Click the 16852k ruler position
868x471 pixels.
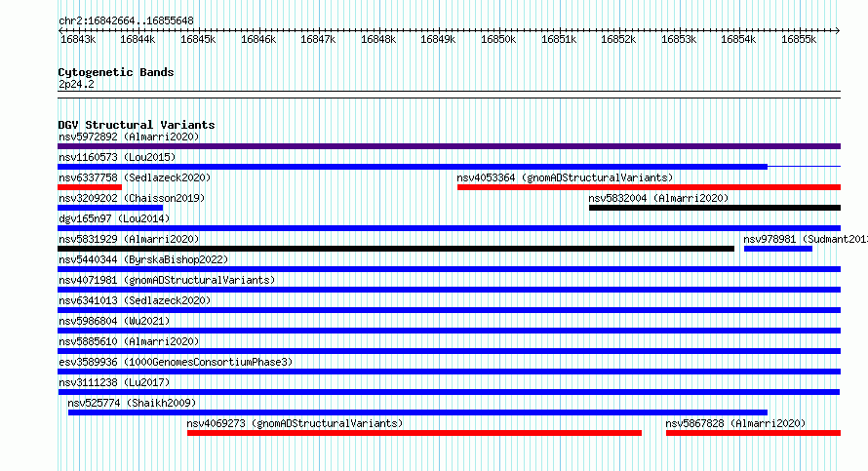pos(618,39)
